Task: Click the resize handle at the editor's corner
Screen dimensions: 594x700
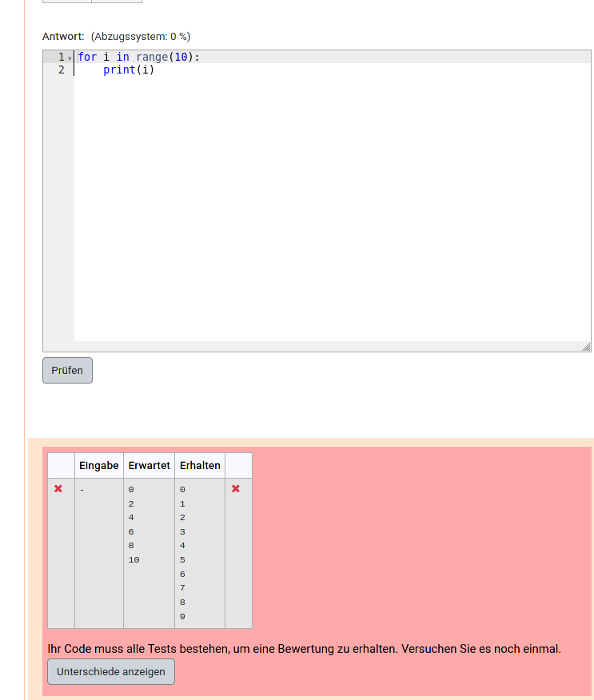Action: click(586, 347)
